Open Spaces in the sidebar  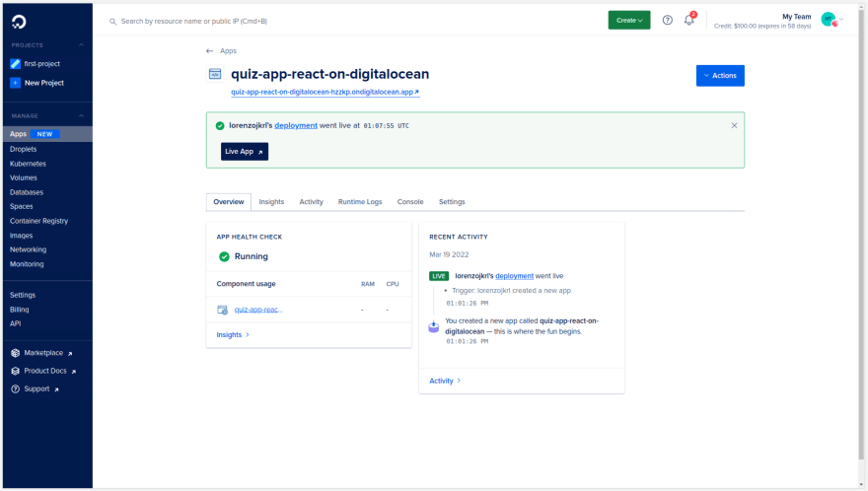click(21, 206)
